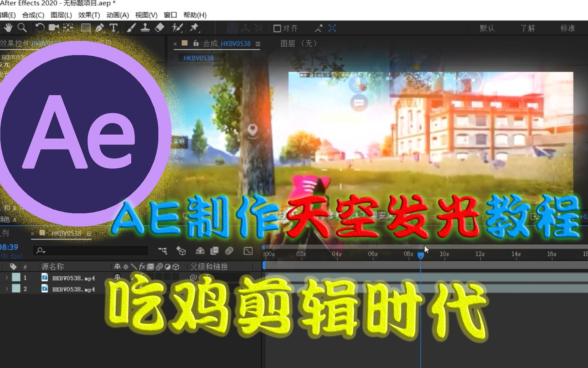Screen dimensions: 588x368
Task: Open the 图层(L) menu
Action: [61, 15]
